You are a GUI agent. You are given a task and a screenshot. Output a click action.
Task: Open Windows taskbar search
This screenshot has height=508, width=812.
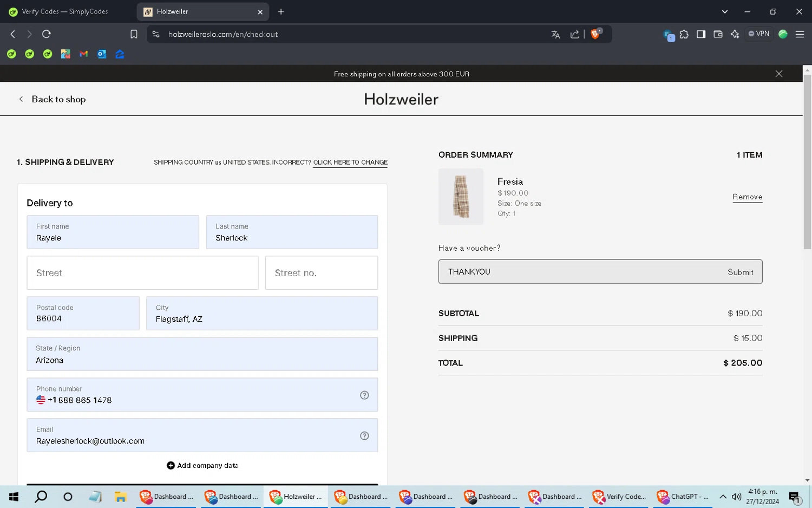tap(41, 497)
